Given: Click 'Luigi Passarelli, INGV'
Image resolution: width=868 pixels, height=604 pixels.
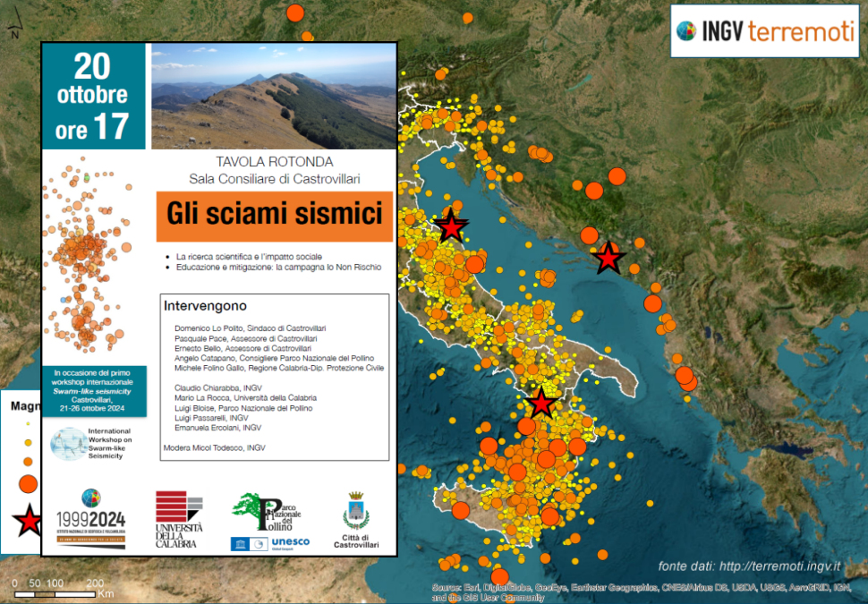Looking at the screenshot, I should point(211,418).
